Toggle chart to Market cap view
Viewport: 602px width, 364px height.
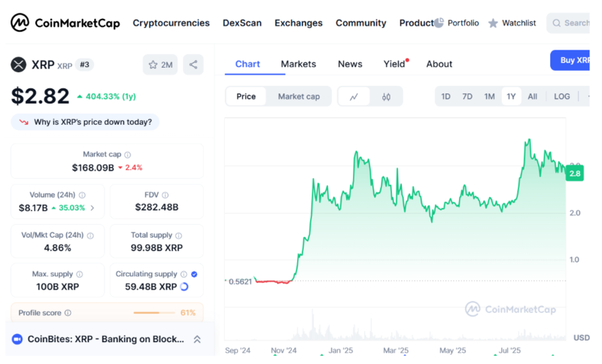[x=299, y=96]
